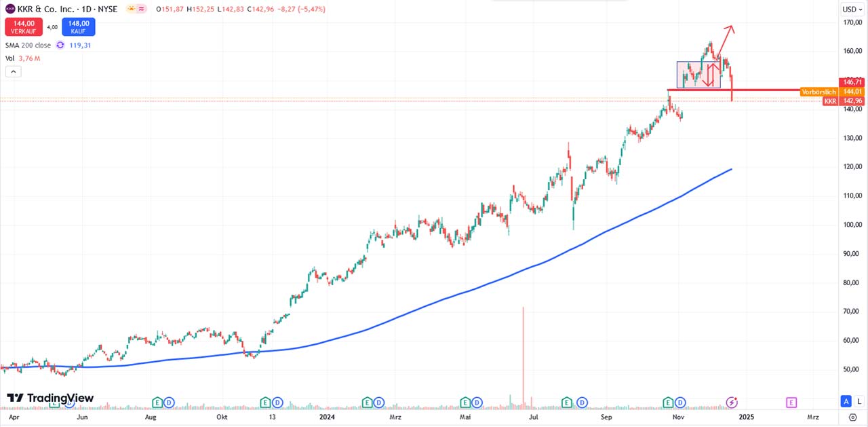868x427 pixels.
Task: Click the change value −8,27 (−5,47%)
Action: pos(301,9)
